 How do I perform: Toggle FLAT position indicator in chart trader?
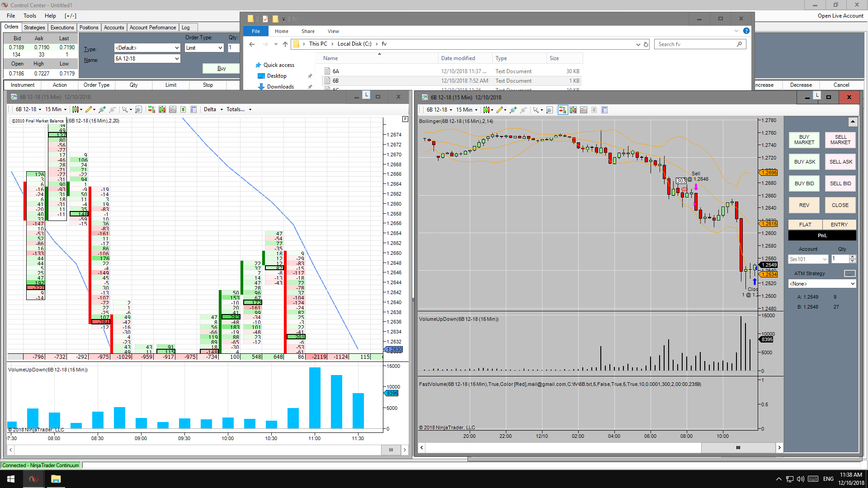coord(805,225)
